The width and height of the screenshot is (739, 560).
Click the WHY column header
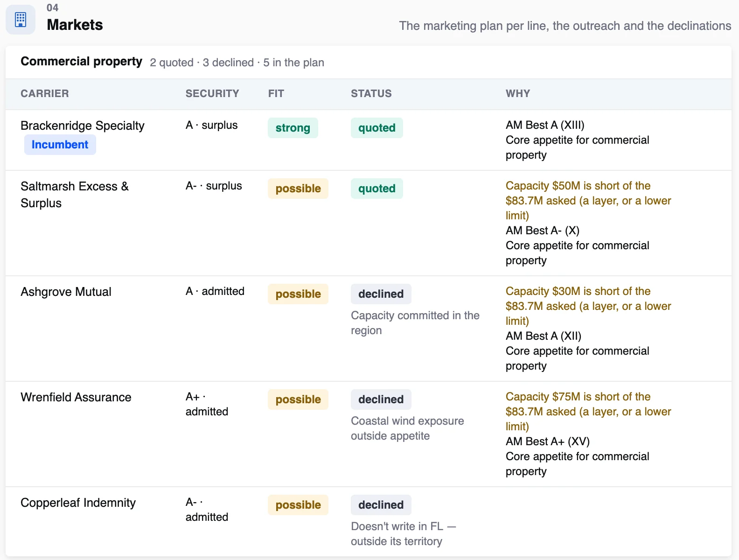(x=518, y=93)
